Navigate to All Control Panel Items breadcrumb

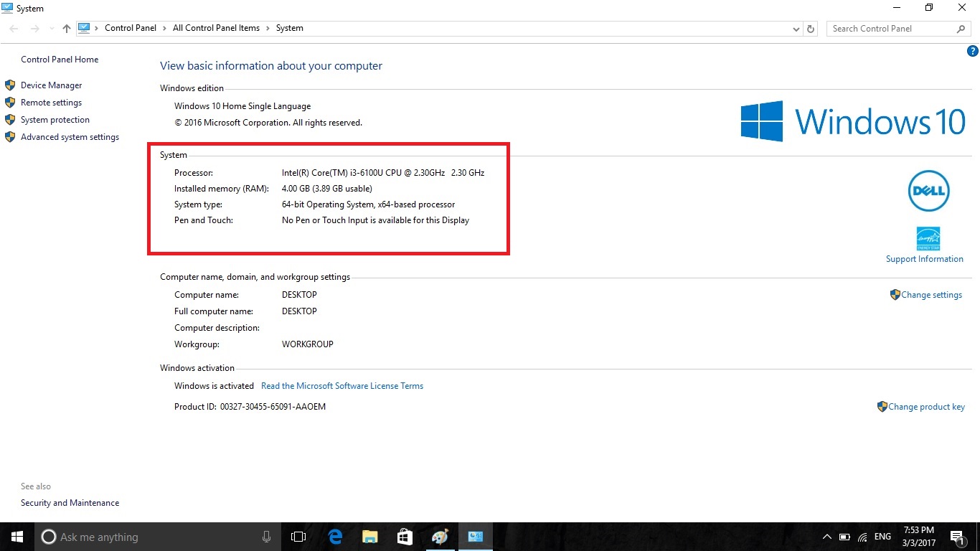coord(216,28)
